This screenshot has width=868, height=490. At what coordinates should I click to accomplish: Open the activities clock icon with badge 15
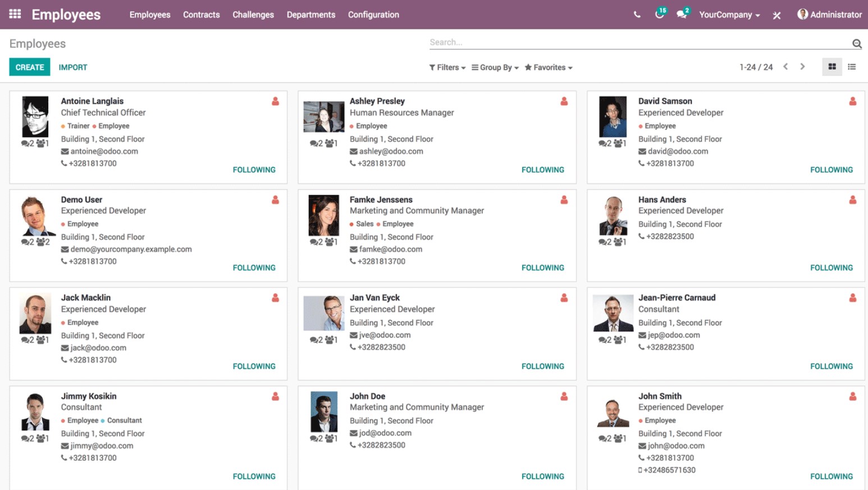660,14
